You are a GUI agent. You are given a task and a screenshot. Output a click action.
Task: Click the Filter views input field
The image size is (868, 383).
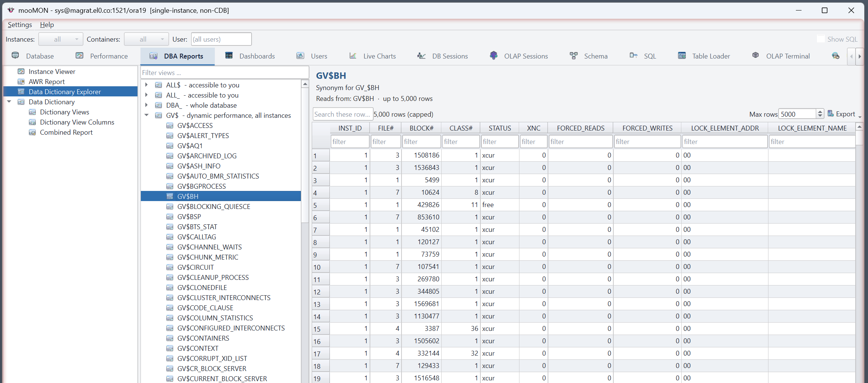pyautogui.click(x=225, y=72)
